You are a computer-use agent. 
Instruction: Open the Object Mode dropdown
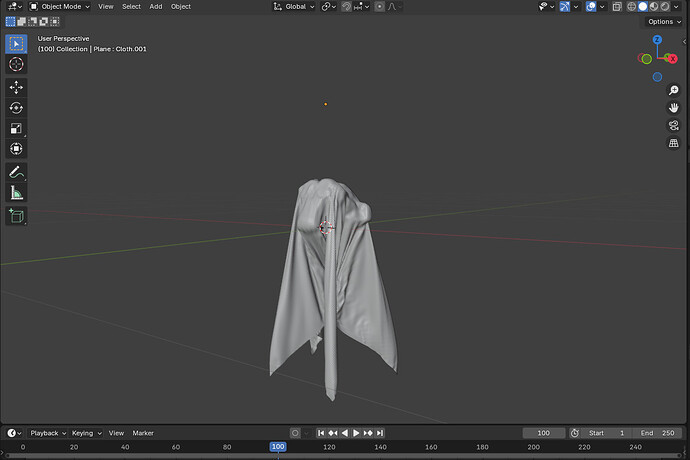click(x=59, y=7)
